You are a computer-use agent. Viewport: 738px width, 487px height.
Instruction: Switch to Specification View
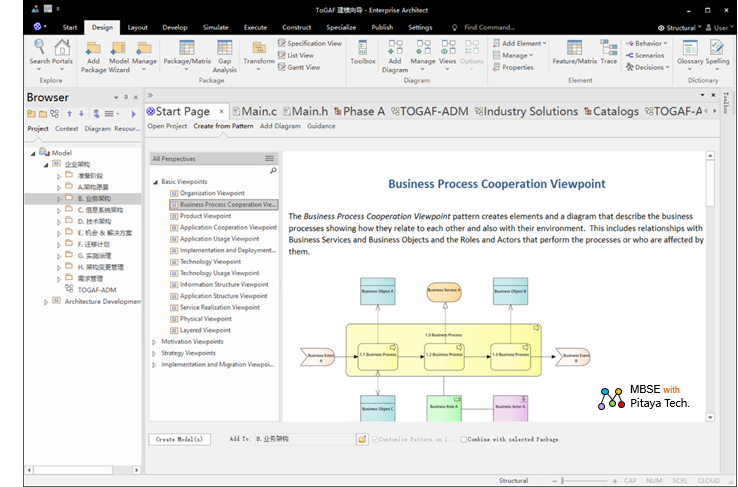310,43
